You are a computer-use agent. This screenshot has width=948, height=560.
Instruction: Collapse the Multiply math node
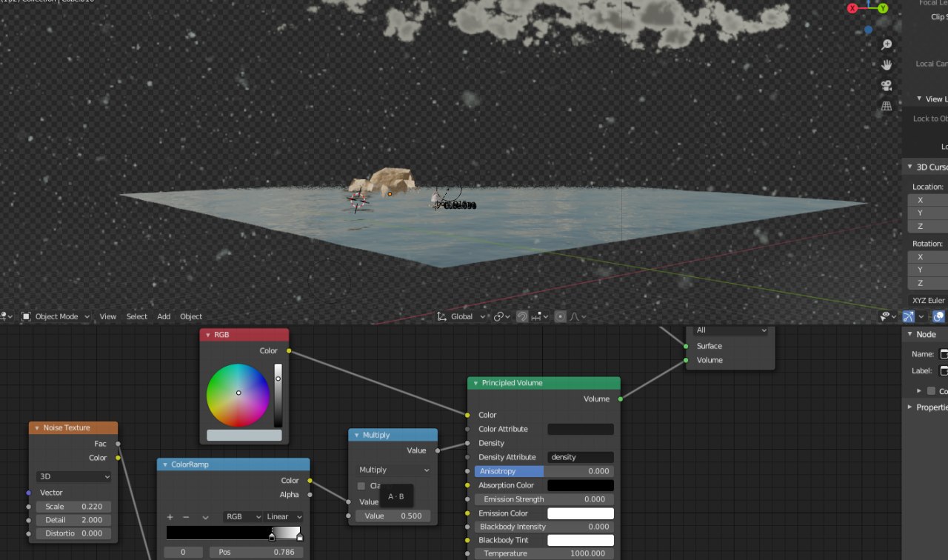click(356, 435)
